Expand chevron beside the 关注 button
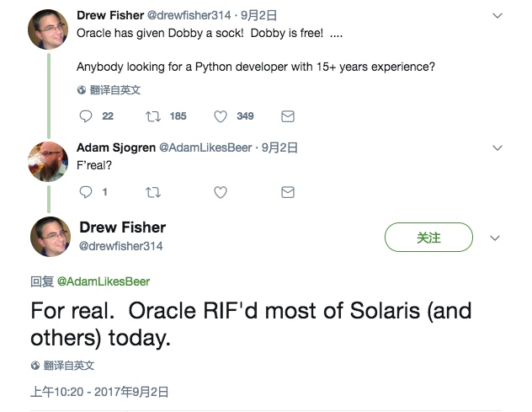The width and height of the screenshot is (532, 412). [x=495, y=238]
